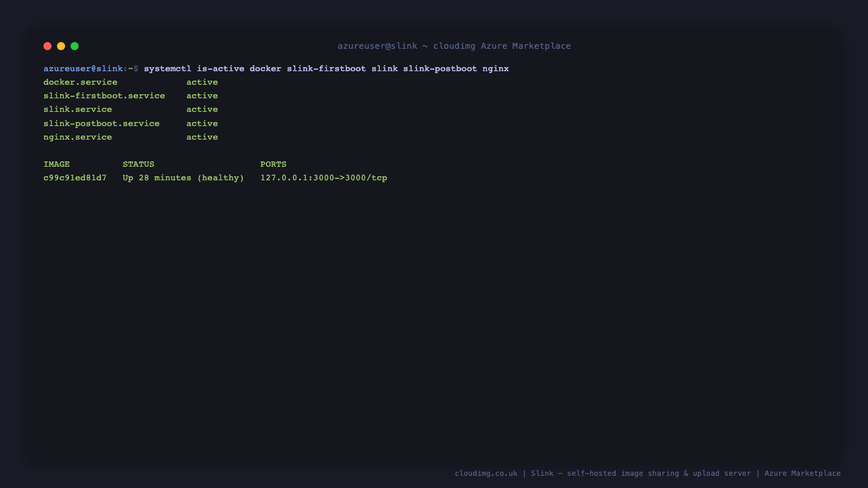
Task: Click active status of slink.service
Action: click(x=202, y=109)
